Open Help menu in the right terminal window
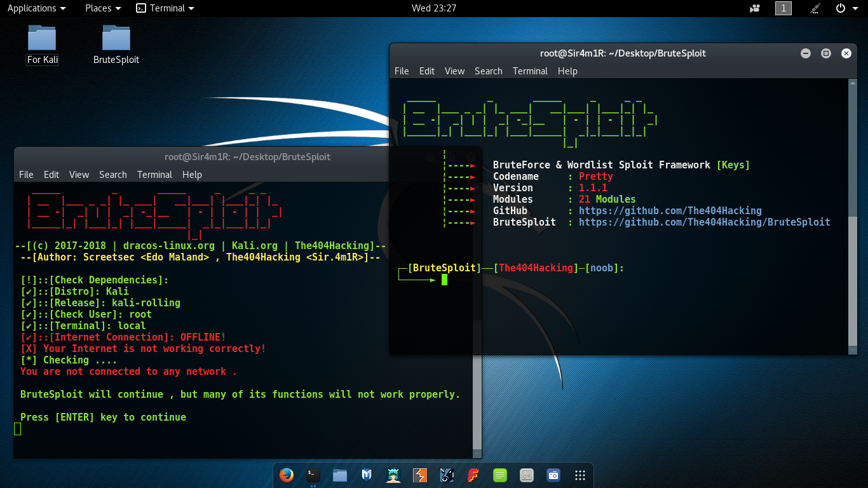The image size is (868, 488). click(x=567, y=71)
